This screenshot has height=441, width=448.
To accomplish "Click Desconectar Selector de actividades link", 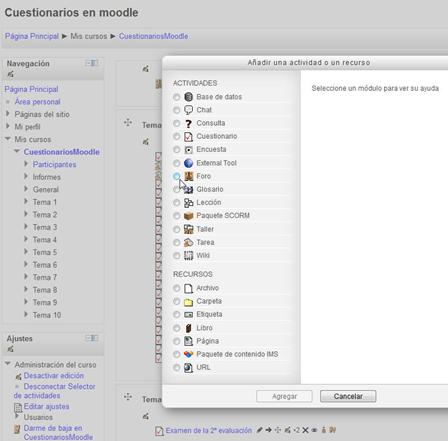I will tap(55, 391).
